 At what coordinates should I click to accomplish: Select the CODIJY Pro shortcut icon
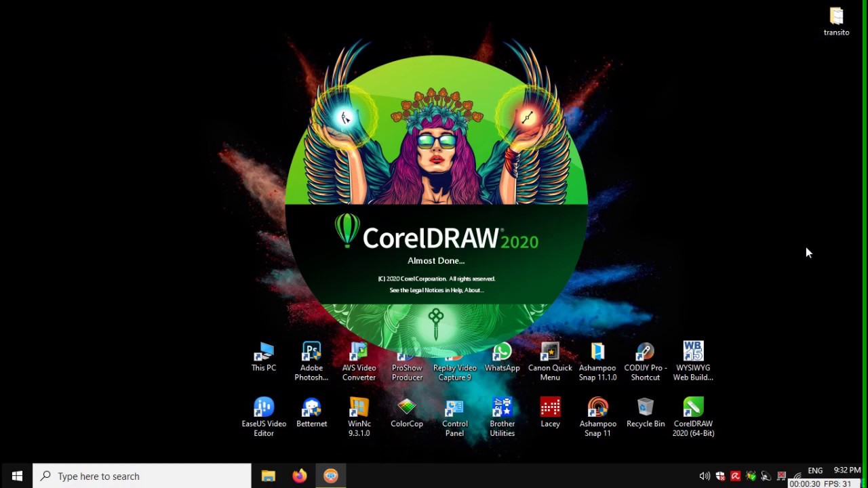point(645,361)
